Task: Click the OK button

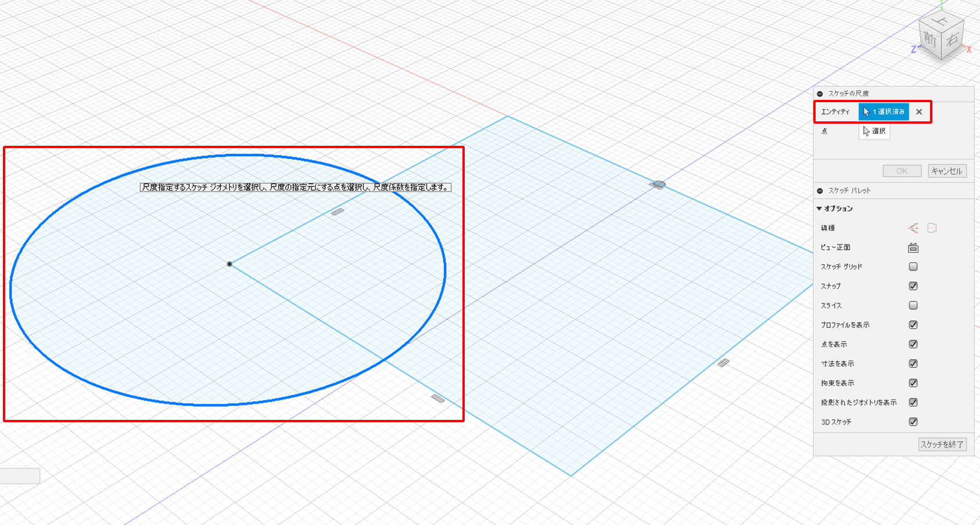Action: [902, 171]
